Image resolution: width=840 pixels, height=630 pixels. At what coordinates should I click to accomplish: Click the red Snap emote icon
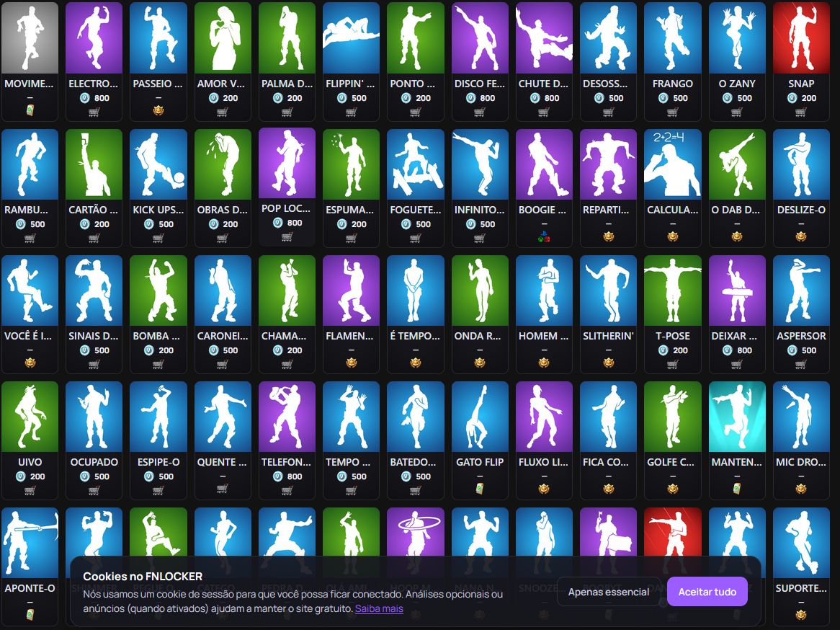tap(801, 37)
